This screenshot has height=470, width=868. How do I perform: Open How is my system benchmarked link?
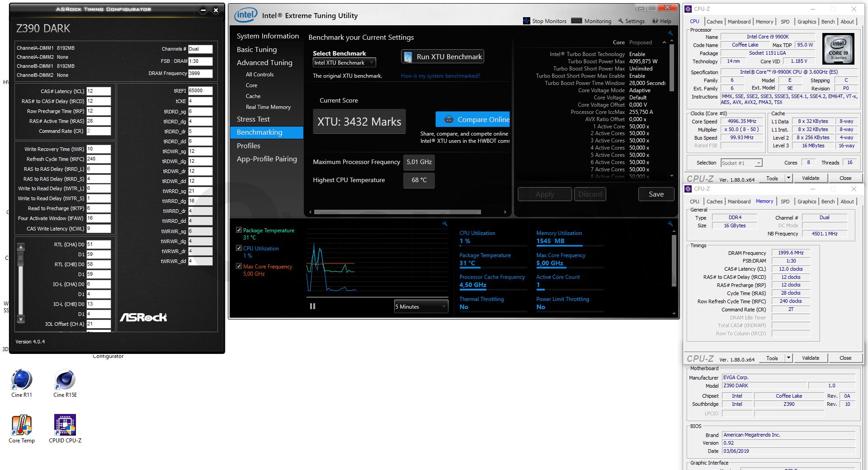coord(440,76)
